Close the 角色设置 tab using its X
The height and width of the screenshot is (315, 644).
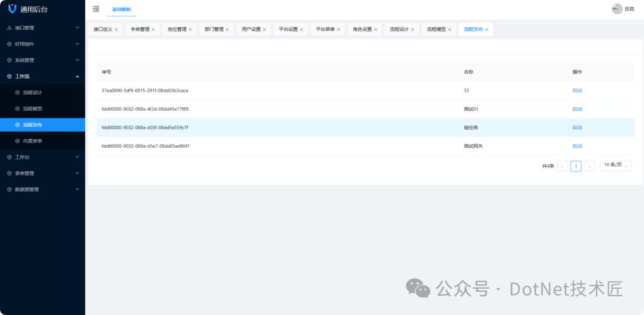(376, 30)
